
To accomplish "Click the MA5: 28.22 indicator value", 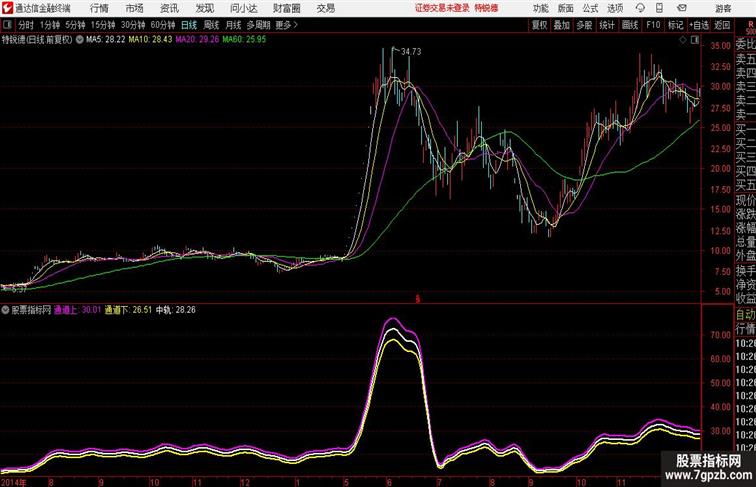I will [106, 40].
